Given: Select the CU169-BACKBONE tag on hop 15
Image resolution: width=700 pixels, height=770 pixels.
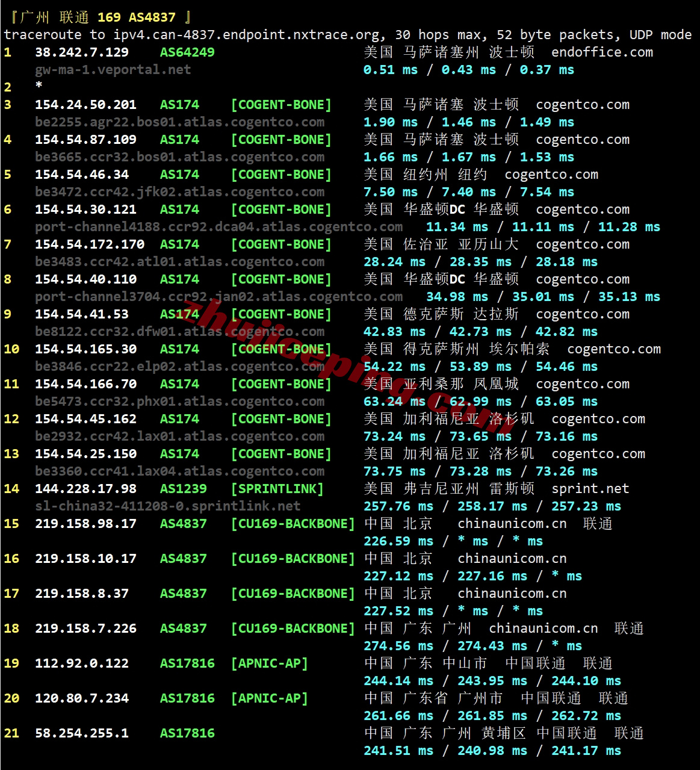Looking at the screenshot, I should coord(292,523).
